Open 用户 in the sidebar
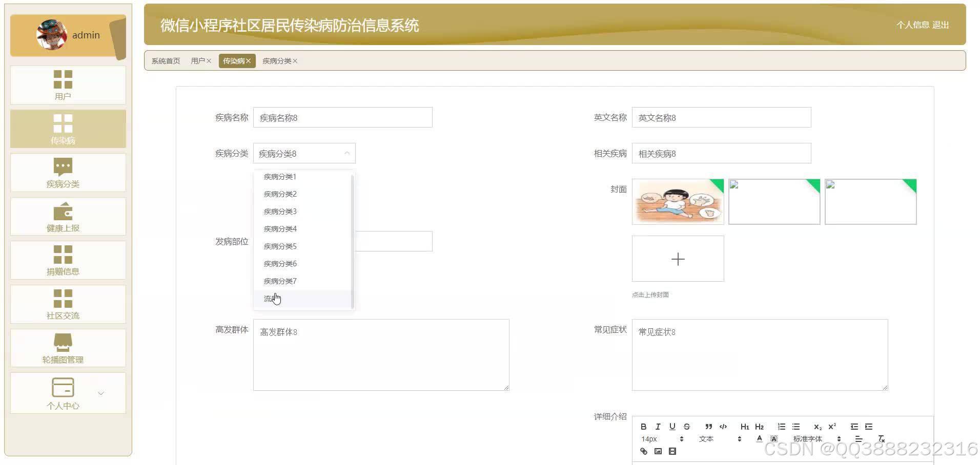 [x=68, y=85]
